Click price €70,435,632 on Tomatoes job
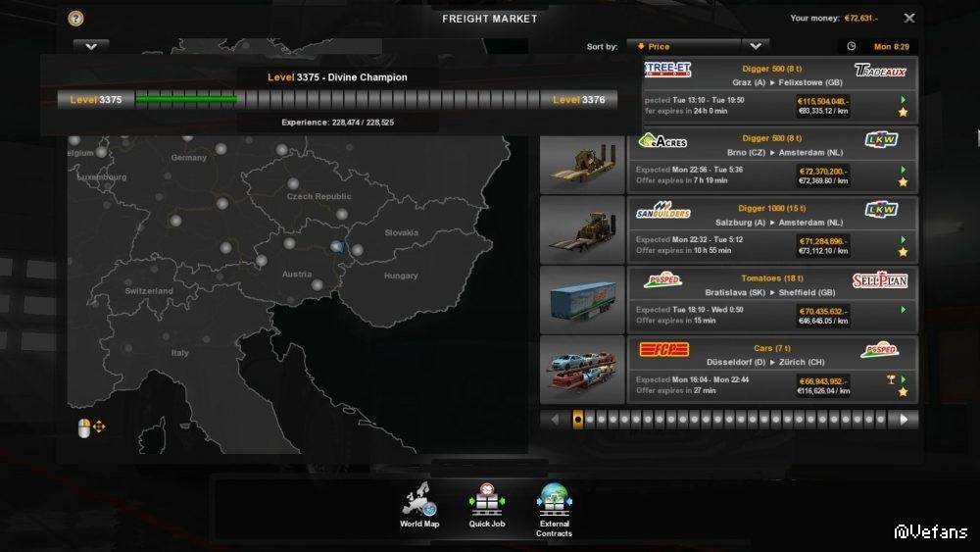The image size is (980, 552). tap(823, 311)
